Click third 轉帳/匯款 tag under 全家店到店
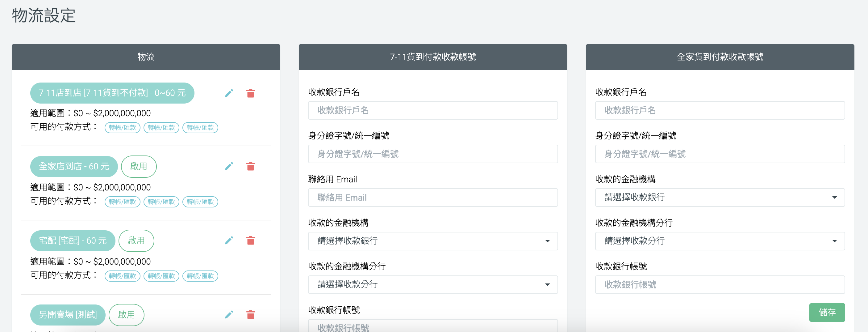The height and width of the screenshot is (332, 868). (200, 202)
